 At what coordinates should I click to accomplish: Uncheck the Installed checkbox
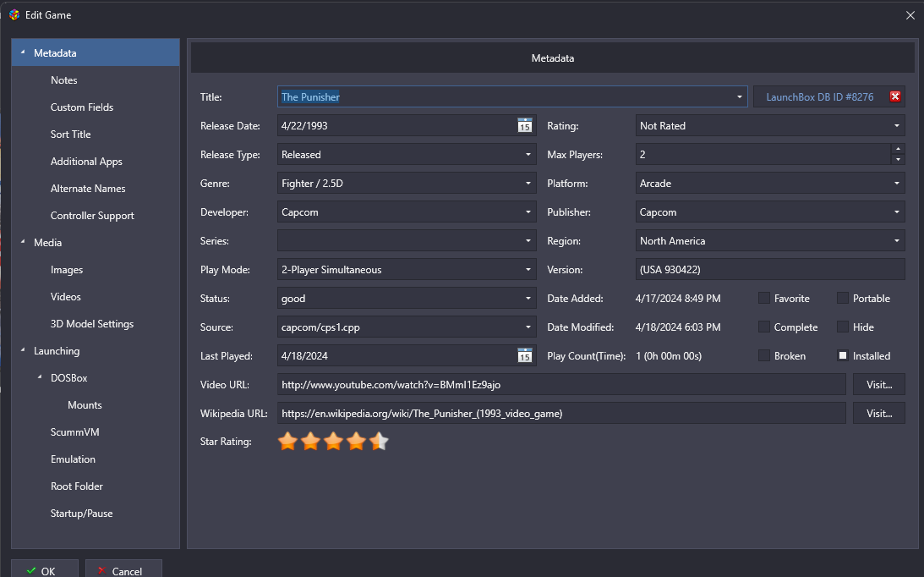tap(843, 355)
